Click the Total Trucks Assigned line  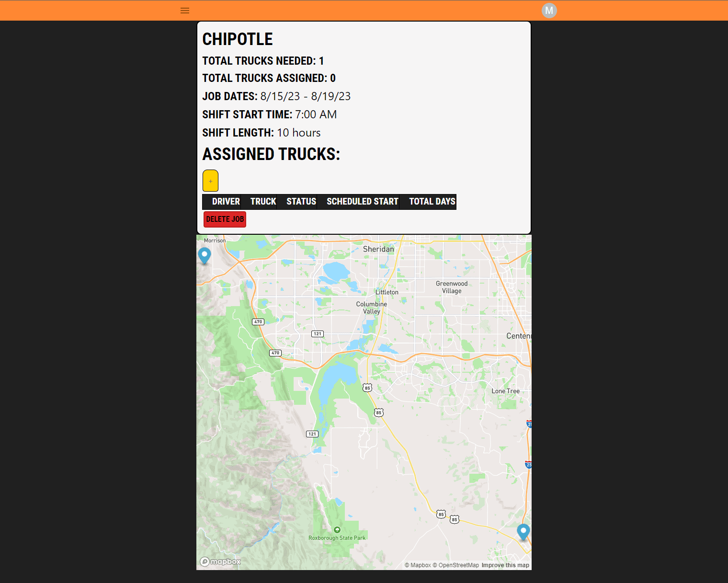coord(269,78)
